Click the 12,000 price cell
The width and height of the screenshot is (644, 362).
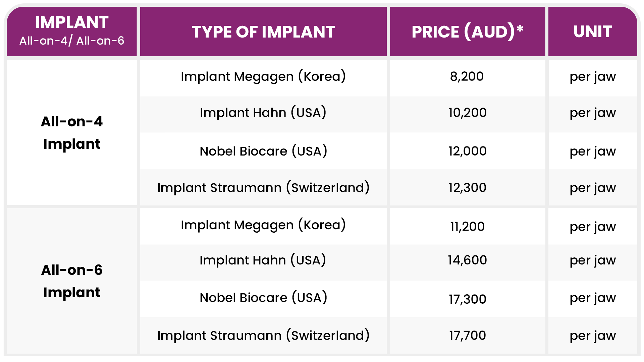point(467,151)
